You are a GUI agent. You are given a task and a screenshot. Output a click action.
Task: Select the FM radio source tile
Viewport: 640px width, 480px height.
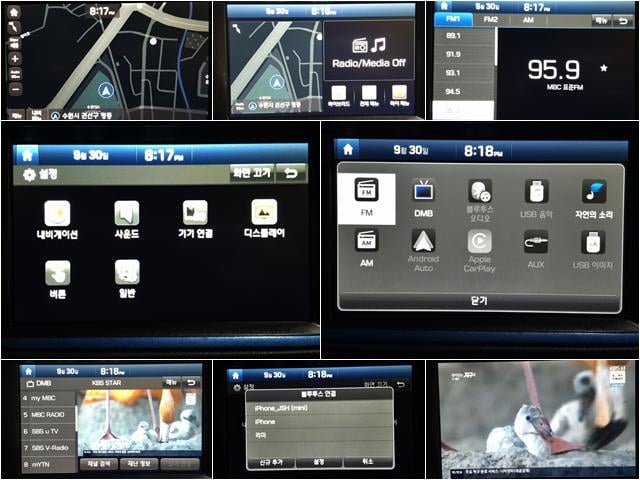(x=367, y=194)
